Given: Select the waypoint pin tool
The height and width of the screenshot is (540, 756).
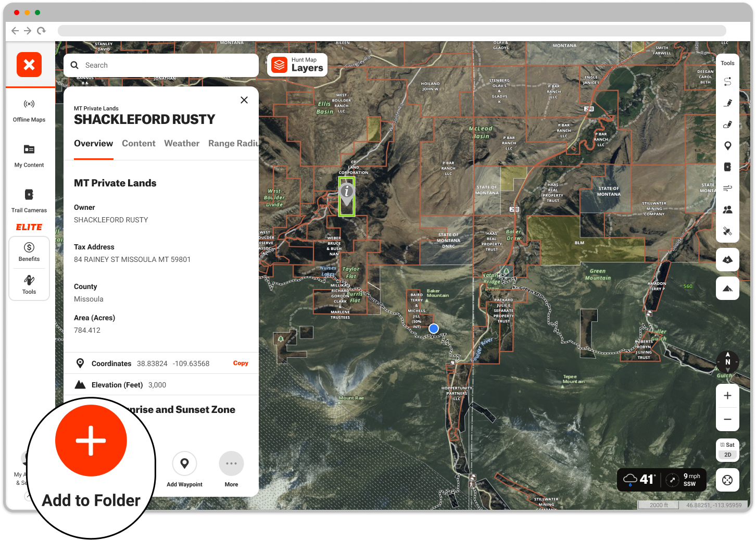Looking at the screenshot, I should (x=727, y=146).
